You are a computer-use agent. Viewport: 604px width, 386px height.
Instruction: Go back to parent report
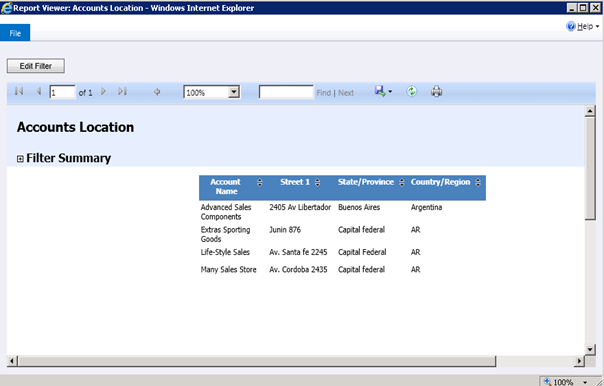click(157, 92)
